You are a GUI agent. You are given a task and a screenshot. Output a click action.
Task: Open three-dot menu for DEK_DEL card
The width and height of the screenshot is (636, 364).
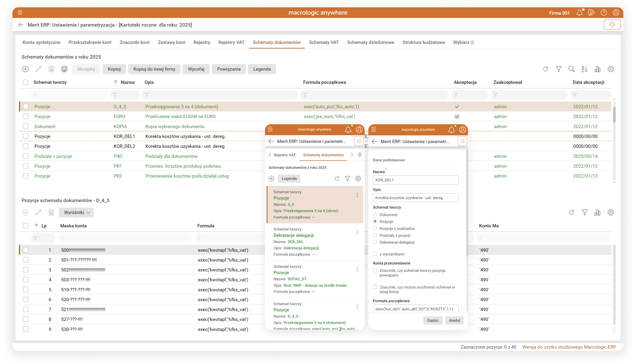coord(357,232)
